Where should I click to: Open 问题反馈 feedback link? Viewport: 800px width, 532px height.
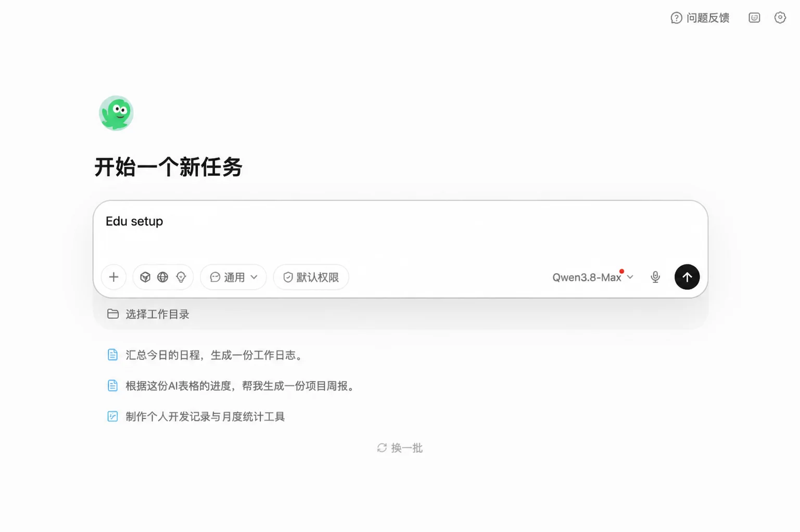700,18
